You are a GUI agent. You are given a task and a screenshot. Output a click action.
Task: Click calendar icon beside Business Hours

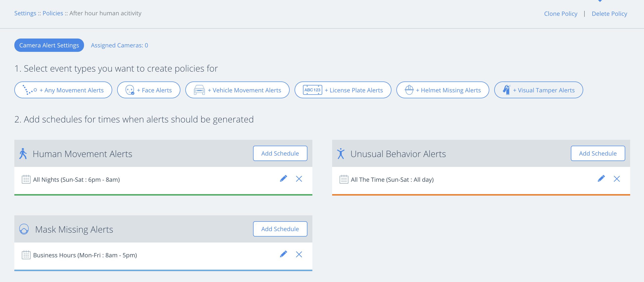26,255
